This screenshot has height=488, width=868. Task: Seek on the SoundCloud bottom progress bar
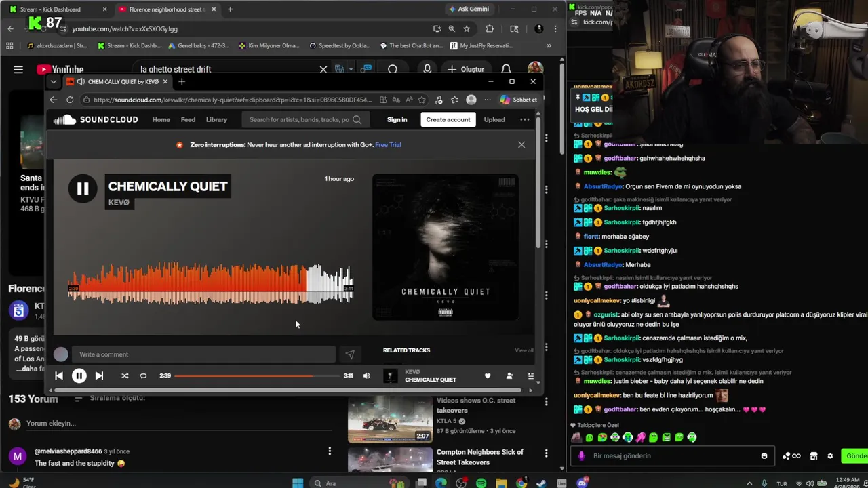coord(257,375)
